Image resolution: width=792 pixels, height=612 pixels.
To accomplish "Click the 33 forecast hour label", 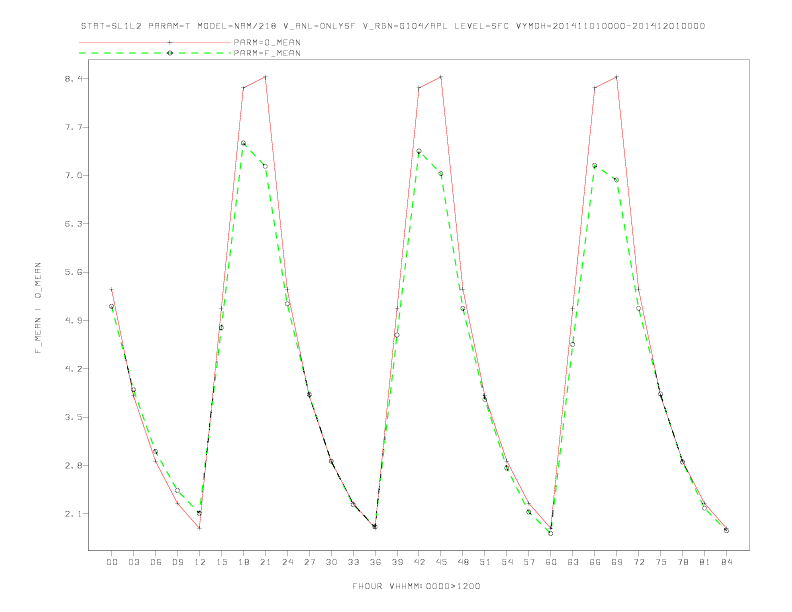I will click(x=353, y=562).
